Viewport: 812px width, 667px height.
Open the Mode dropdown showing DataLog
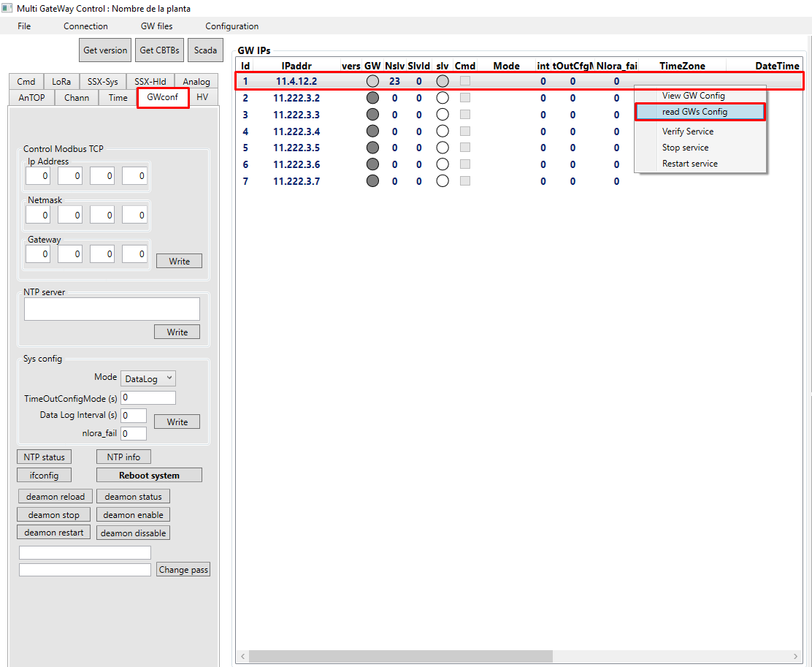tap(148, 378)
